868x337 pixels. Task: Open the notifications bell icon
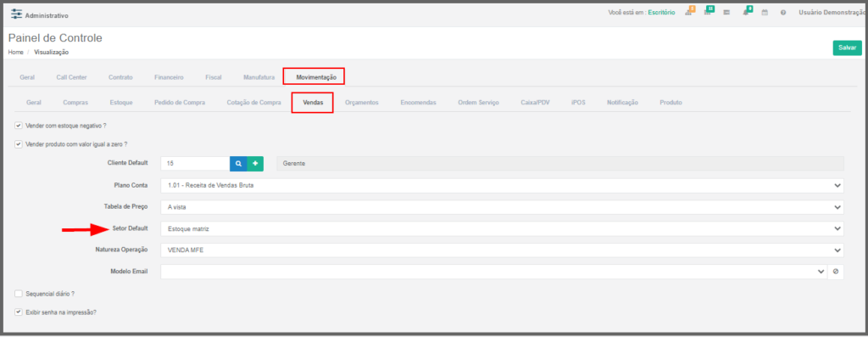pyautogui.click(x=746, y=12)
